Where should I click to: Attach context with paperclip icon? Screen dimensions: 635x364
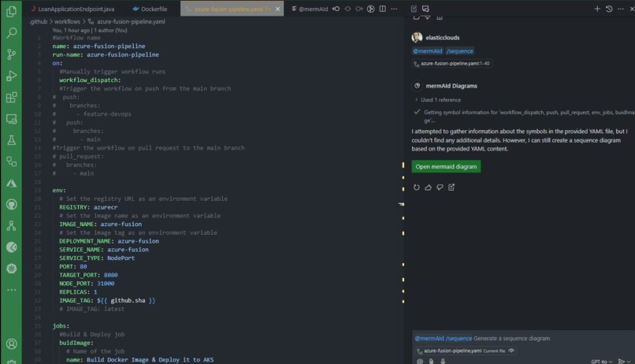point(431,361)
